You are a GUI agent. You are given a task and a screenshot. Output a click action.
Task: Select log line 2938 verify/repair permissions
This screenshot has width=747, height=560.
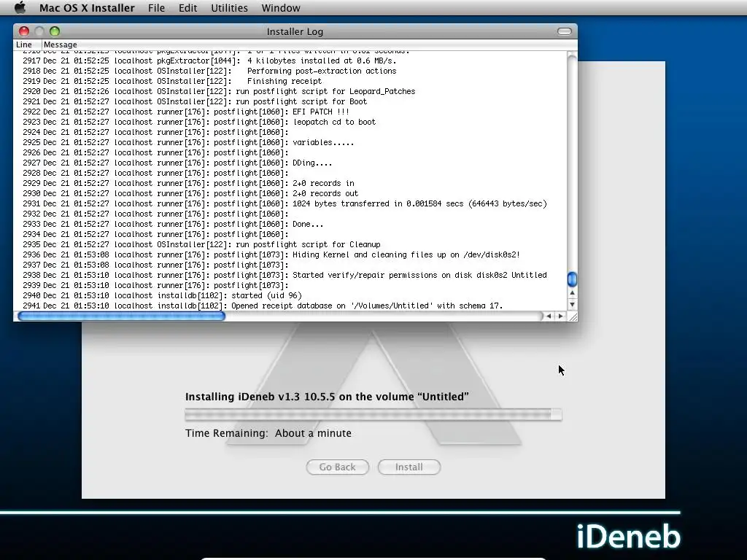click(x=290, y=275)
